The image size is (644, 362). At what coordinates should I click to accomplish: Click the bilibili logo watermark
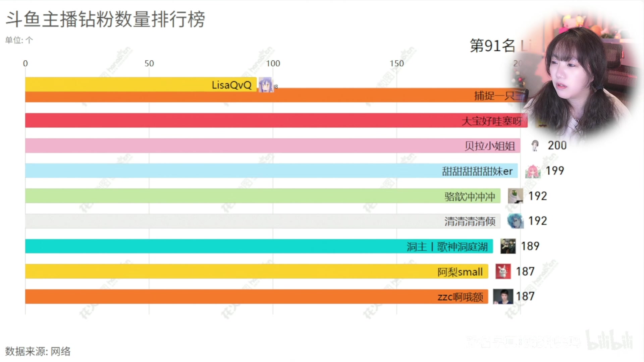point(609,340)
